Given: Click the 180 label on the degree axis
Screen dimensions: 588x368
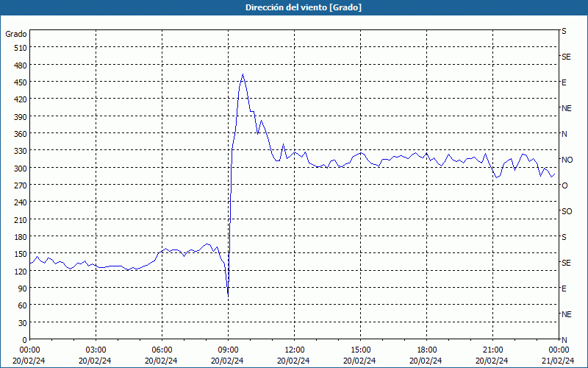Looking at the screenshot, I should [x=21, y=237].
